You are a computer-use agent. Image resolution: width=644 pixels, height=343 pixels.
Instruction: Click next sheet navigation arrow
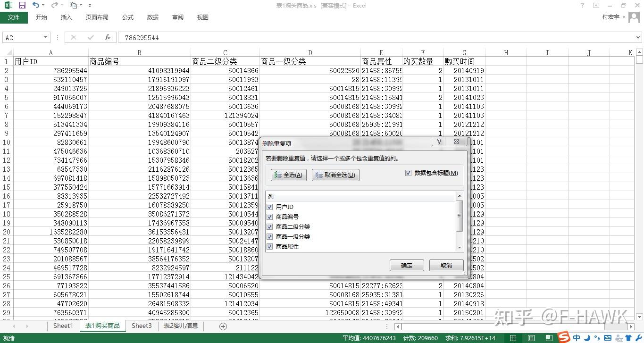[x=27, y=326]
